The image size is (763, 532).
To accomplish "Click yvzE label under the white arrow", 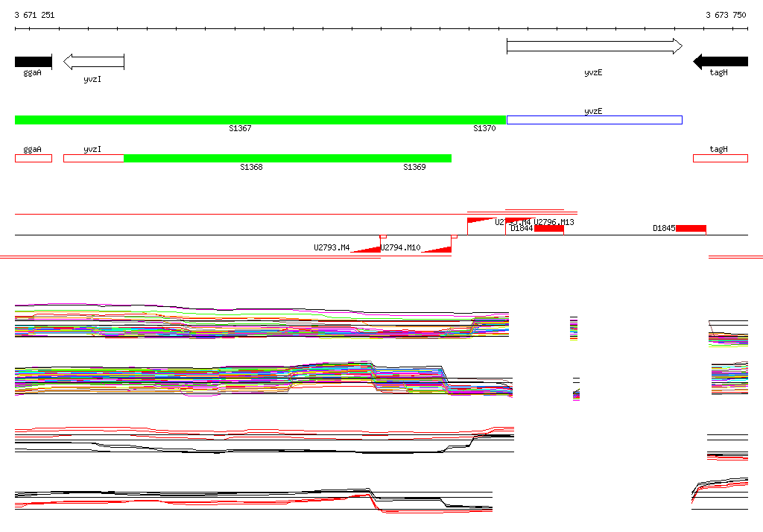I will [593, 73].
